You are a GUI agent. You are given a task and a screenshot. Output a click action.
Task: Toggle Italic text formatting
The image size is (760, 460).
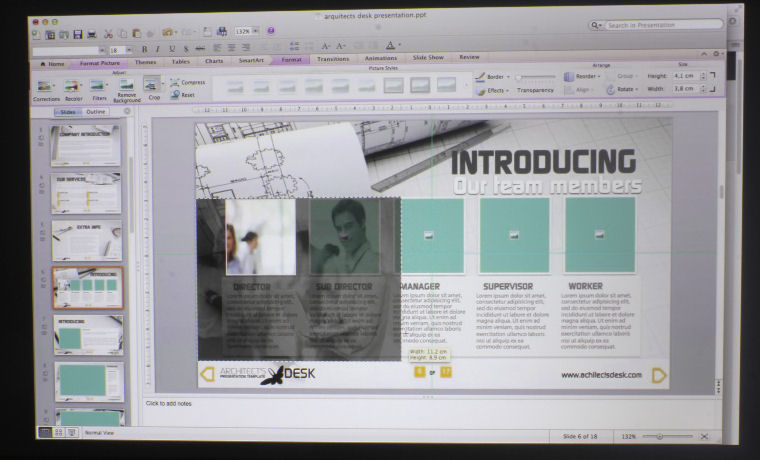158,48
